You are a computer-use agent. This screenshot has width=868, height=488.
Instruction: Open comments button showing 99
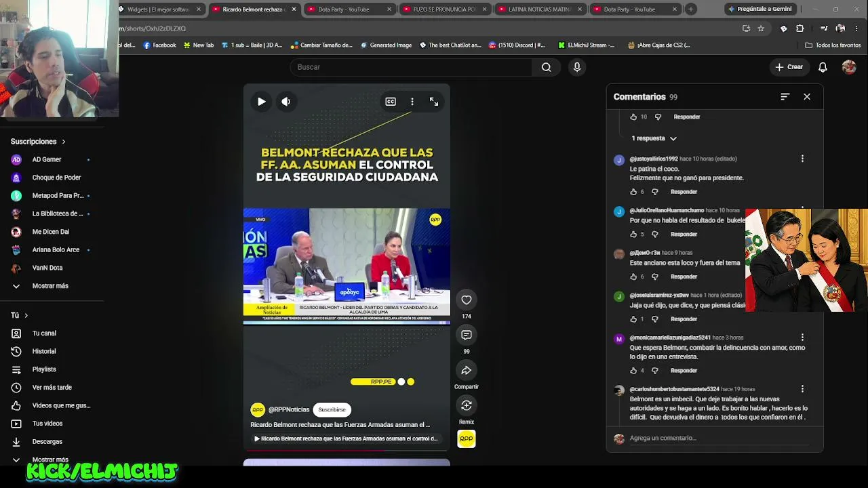click(x=467, y=335)
